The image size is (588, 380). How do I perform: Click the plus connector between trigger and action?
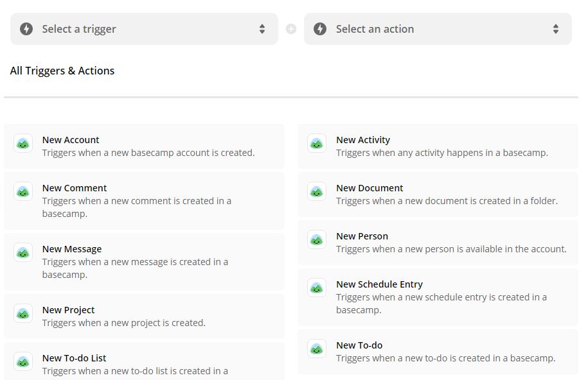click(291, 29)
